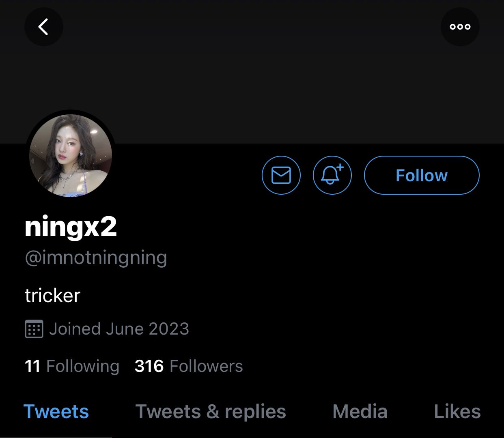Image resolution: width=504 pixels, height=438 pixels.
Task: Open the 11 Following list
Action: 72,366
